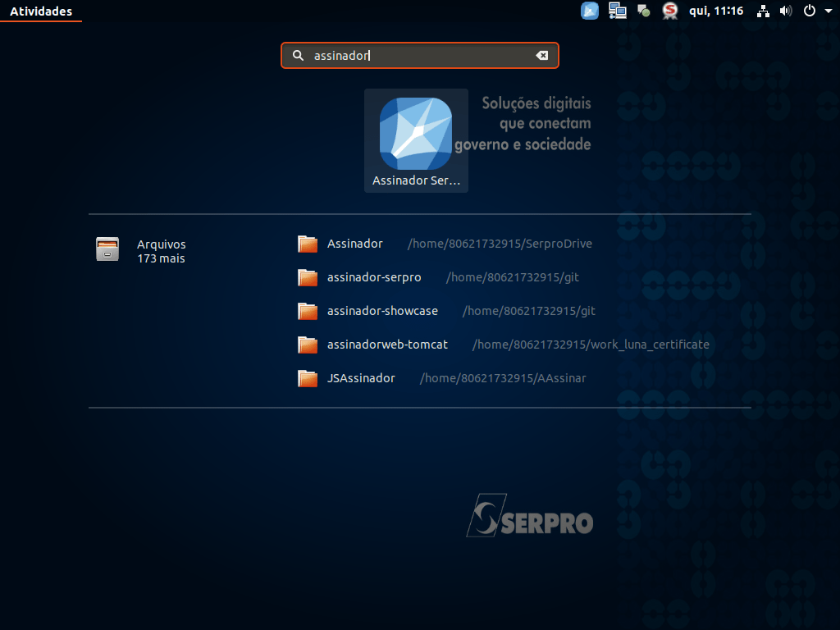Open the assinador-showcase folder icon

coord(308,311)
